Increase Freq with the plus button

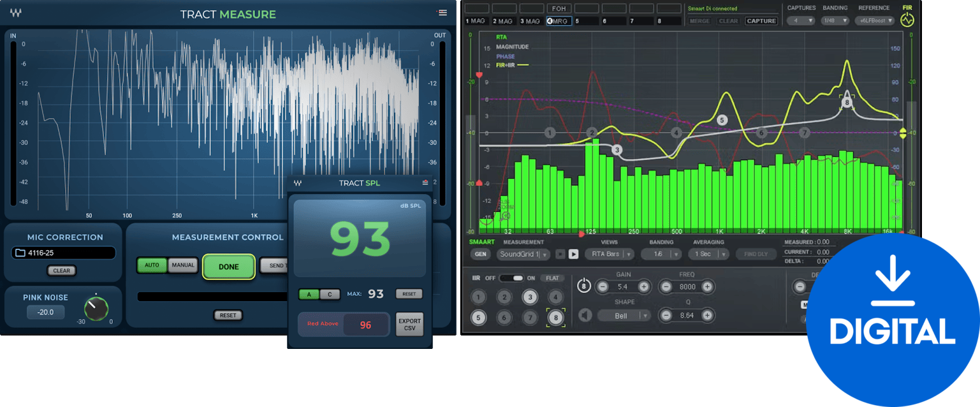click(x=707, y=287)
